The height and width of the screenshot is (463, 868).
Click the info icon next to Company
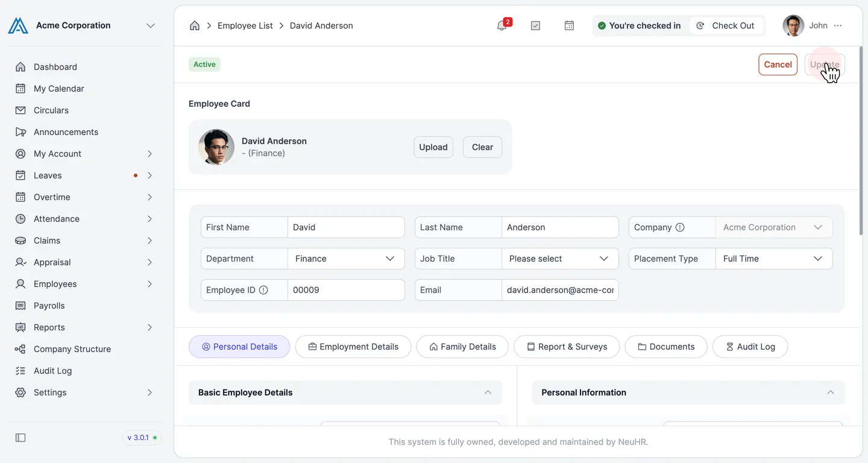tap(680, 227)
